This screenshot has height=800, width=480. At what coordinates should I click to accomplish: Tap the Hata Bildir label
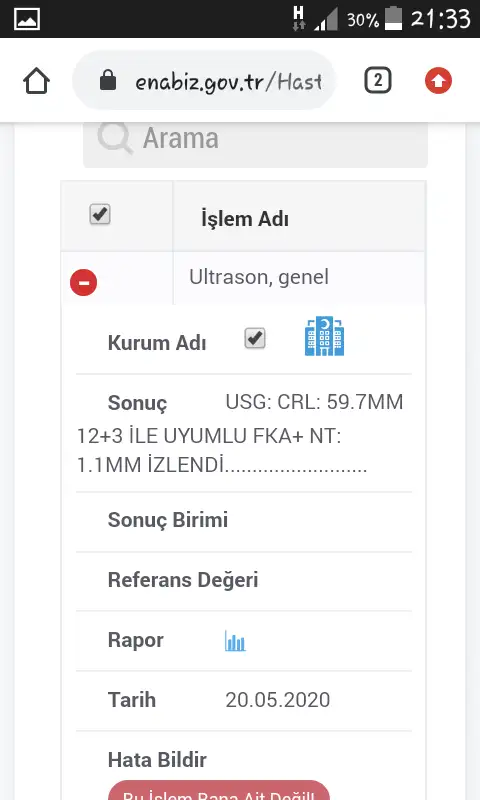157,760
